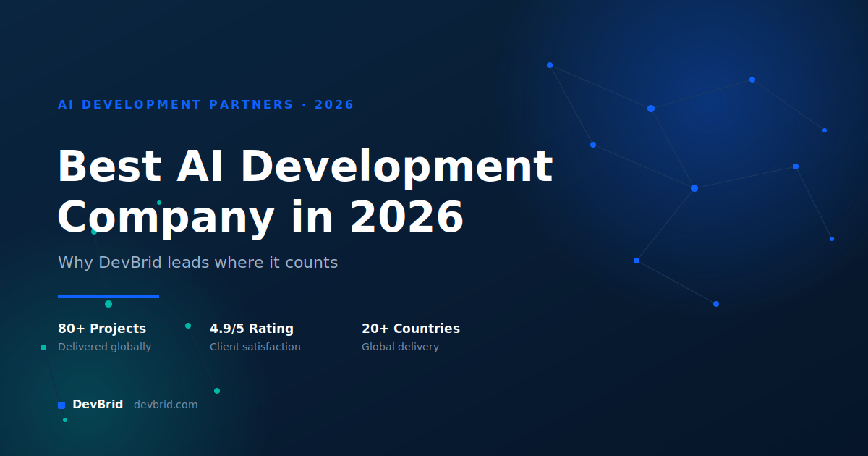The width and height of the screenshot is (868, 456).
Task: Click 'Delivered globally' caption
Action: click(104, 347)
